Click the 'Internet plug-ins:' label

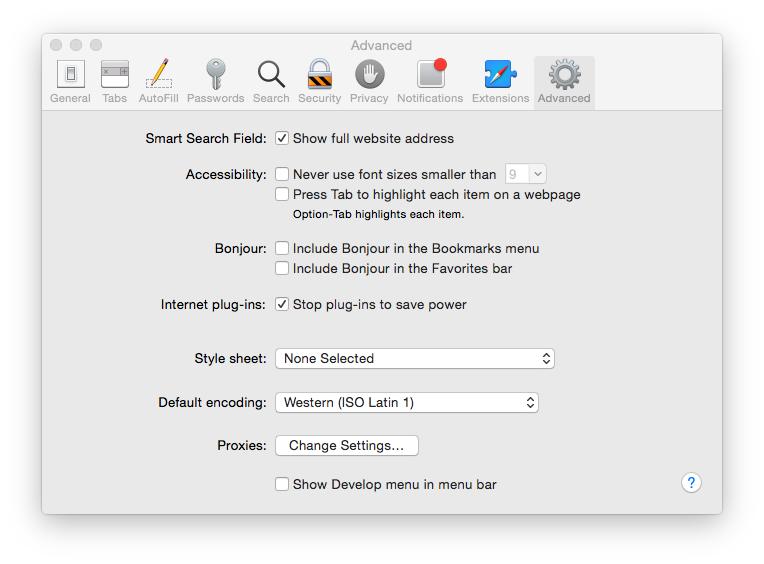213,304
